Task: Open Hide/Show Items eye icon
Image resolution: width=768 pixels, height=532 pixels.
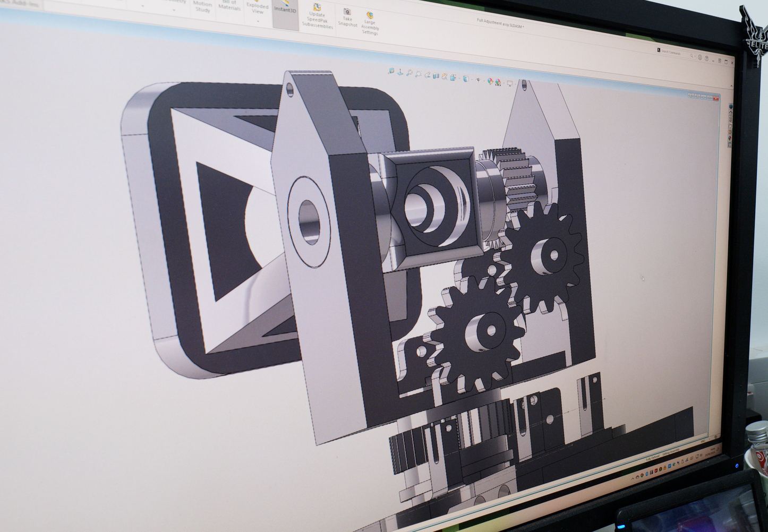Action: point(478,80)
